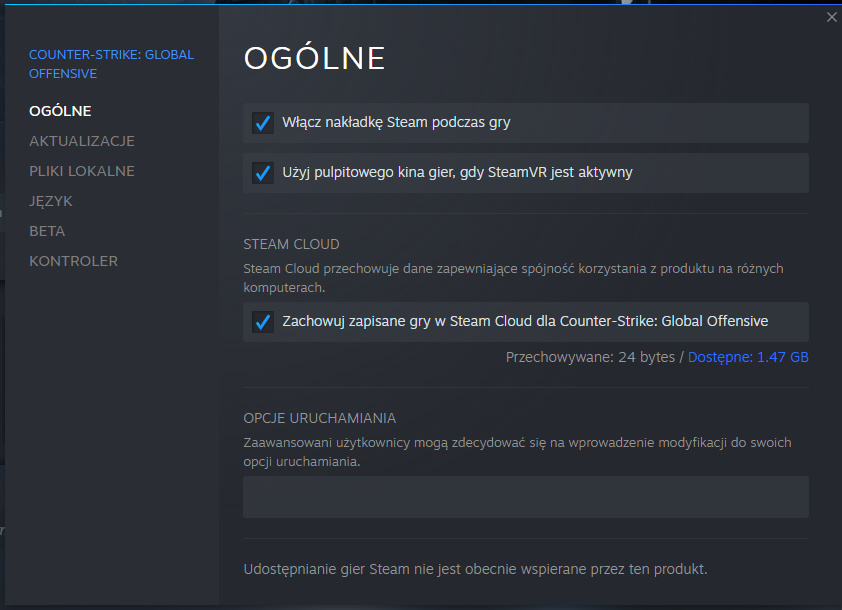This screenshot has width=842, height=610.
Task: Open the BETA tab
Action: coord(47,231)
